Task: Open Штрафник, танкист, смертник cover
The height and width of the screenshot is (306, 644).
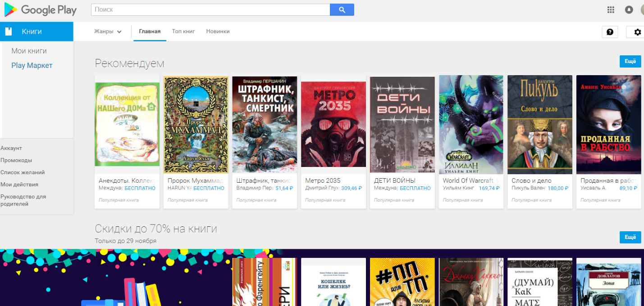Action: [x=265, y=125]
